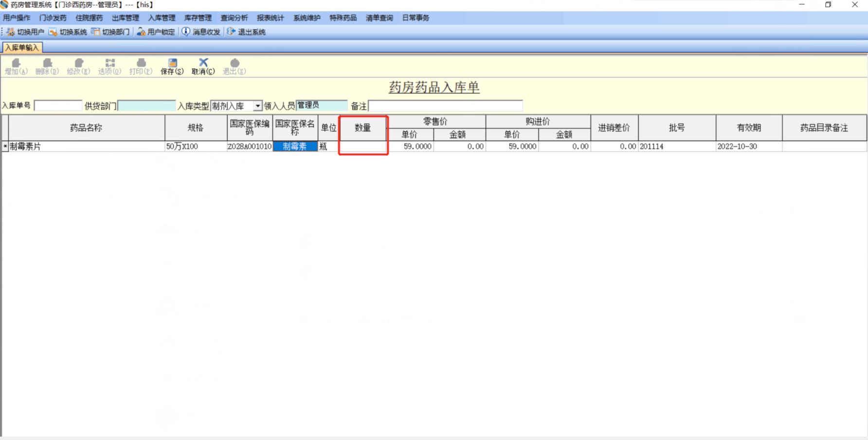Open 消息收发 messaging
This screenshot has width=868, height=440.
201,32
